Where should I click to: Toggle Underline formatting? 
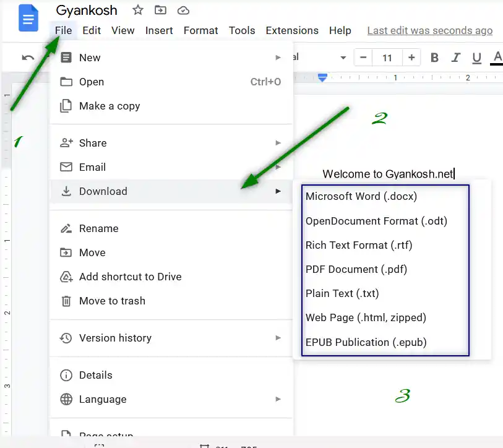tap(476, 58)
